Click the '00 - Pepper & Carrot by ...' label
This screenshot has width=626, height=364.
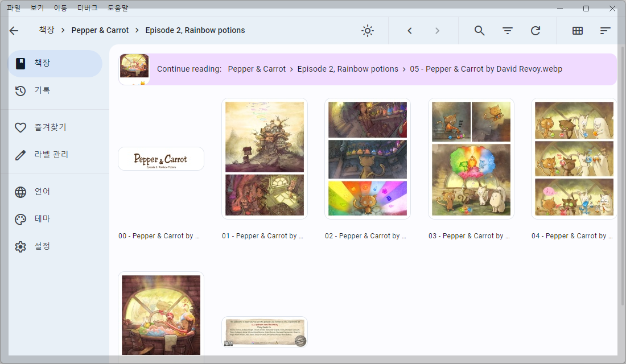click(x=159, y=236)
